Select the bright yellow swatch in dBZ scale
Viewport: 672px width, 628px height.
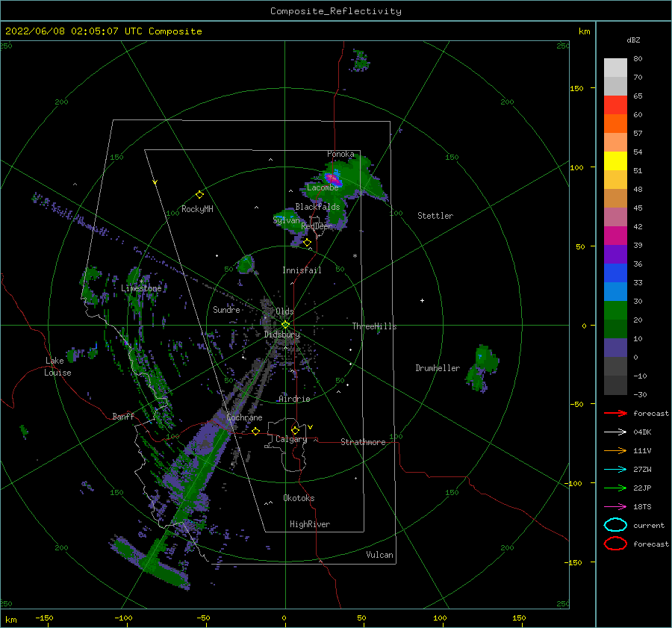(615, 161)
